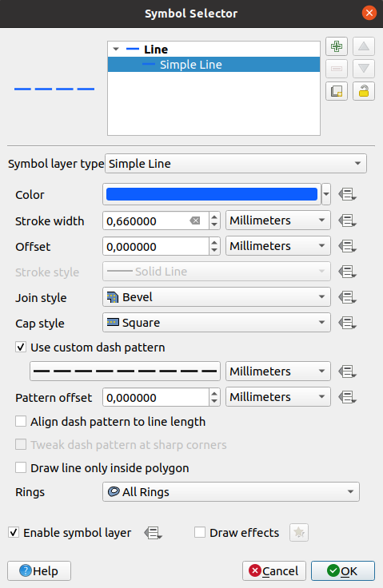This screenshot has height=588, width=383.
Task: Open data-defined override for custom dash pattern
Action: (x=347, y=371)
